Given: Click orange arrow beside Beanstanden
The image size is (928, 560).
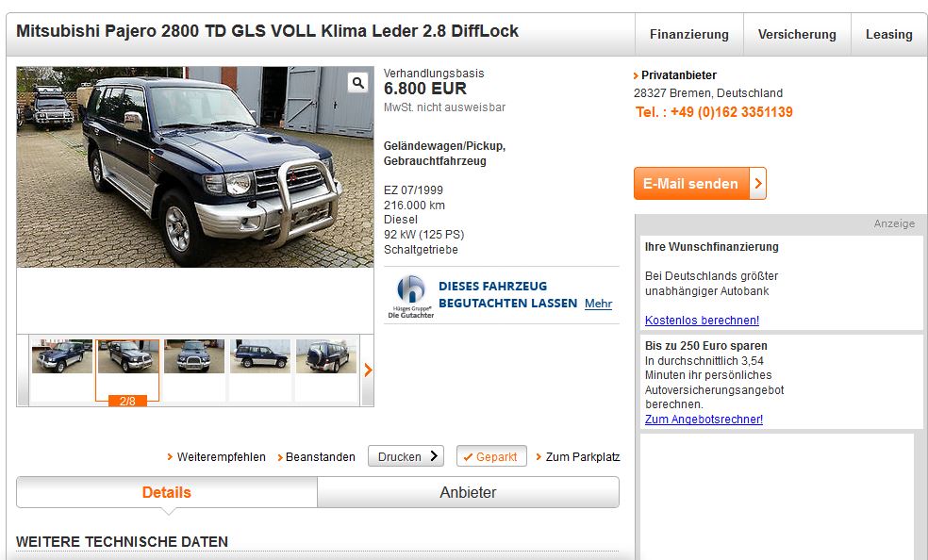Looking at the screenshot, I should [x=280, y=457].
